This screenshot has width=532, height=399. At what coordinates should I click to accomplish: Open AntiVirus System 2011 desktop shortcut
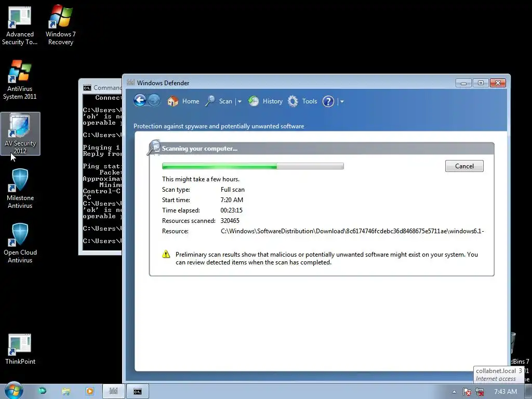(x=20, y=80)
